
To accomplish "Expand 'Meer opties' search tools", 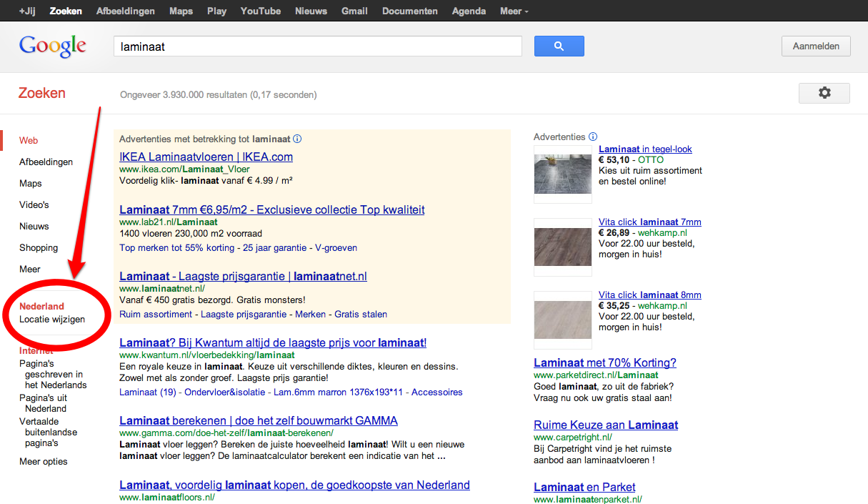I will [x=44, y=462].
